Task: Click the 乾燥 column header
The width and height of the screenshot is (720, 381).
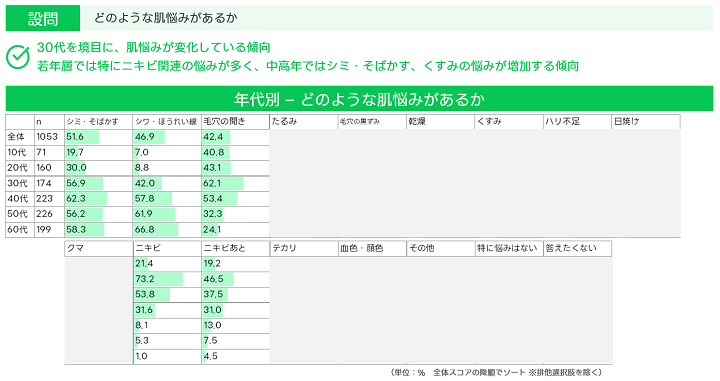Action: tap(440, 122)
